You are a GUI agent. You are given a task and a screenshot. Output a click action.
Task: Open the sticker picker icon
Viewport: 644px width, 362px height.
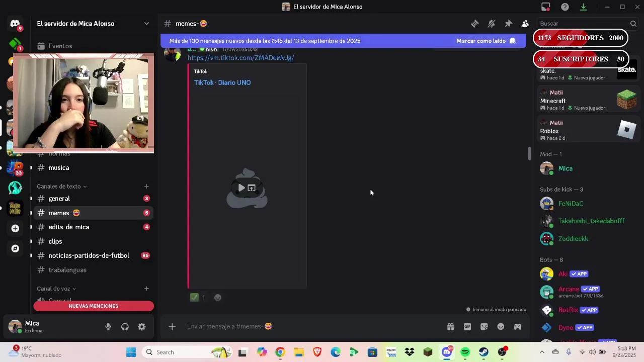484,326
